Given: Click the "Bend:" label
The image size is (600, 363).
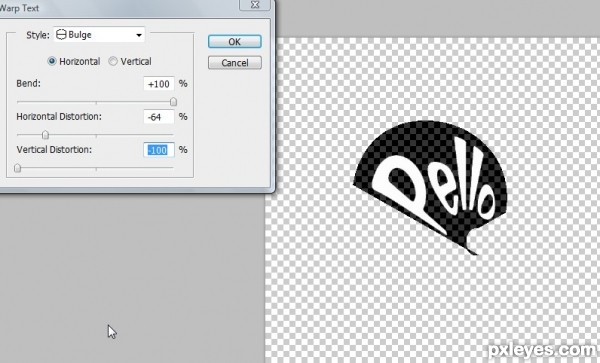Looking at the screenshot, I should pos(29,83).
